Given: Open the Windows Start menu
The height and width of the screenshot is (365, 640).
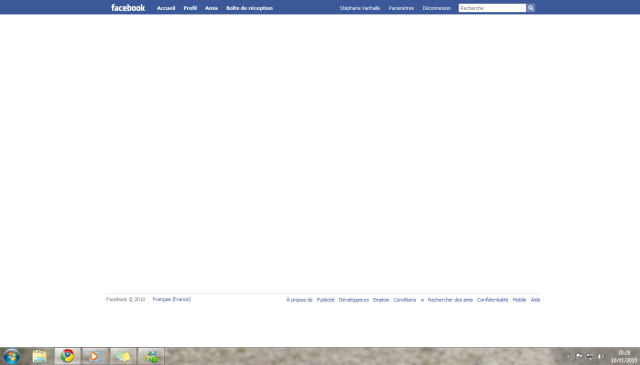Looking at the screenshot, I should (11, 356).
